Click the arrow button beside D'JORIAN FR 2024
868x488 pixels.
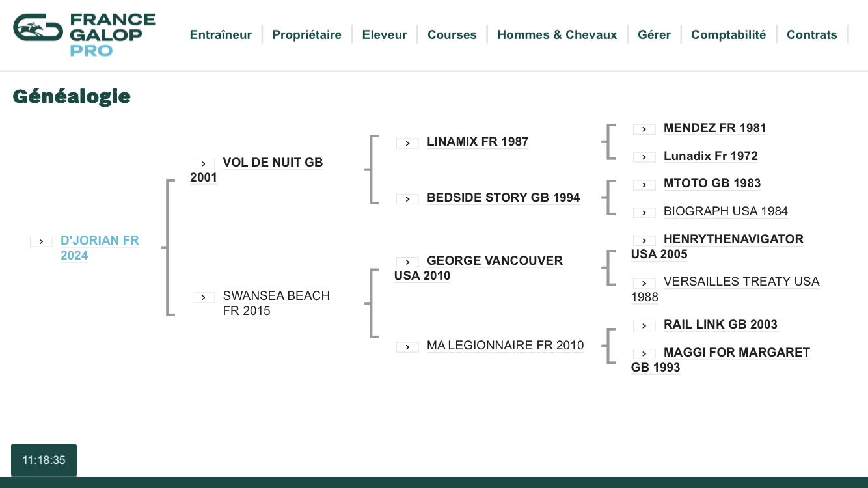coord(41,242)
